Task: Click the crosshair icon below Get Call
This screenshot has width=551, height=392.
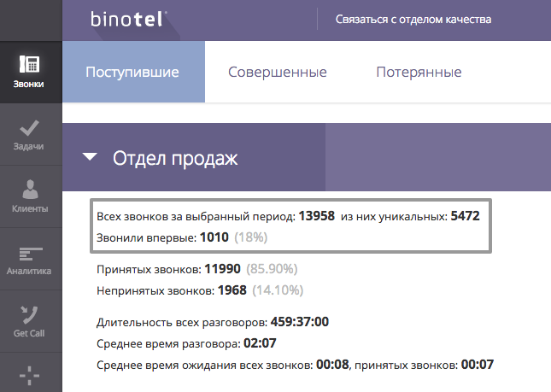Action: (29, 376)
